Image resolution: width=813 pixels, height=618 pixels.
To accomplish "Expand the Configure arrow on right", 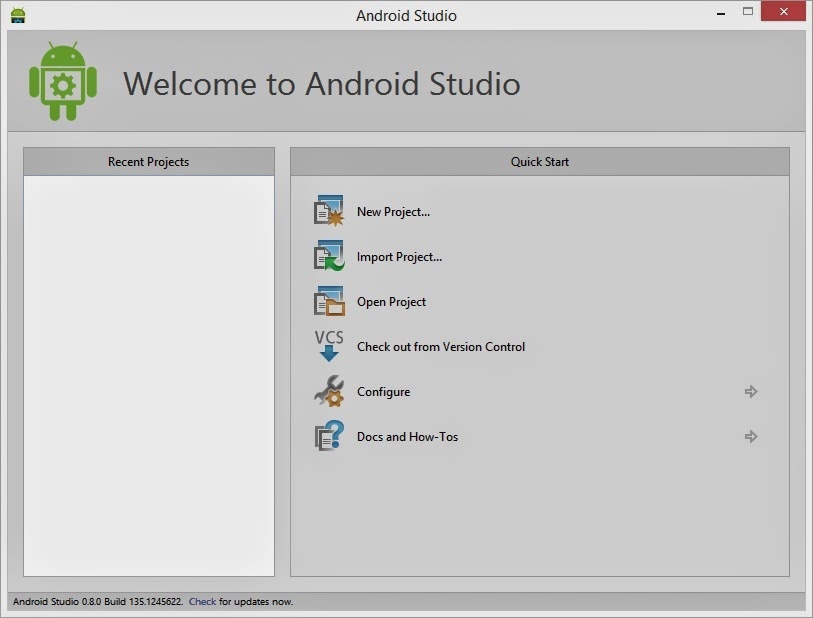I will click(751, 391).
